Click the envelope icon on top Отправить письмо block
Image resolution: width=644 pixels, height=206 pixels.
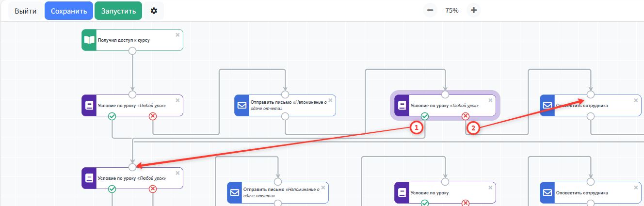pyautogui.click(x=241, y=105)
